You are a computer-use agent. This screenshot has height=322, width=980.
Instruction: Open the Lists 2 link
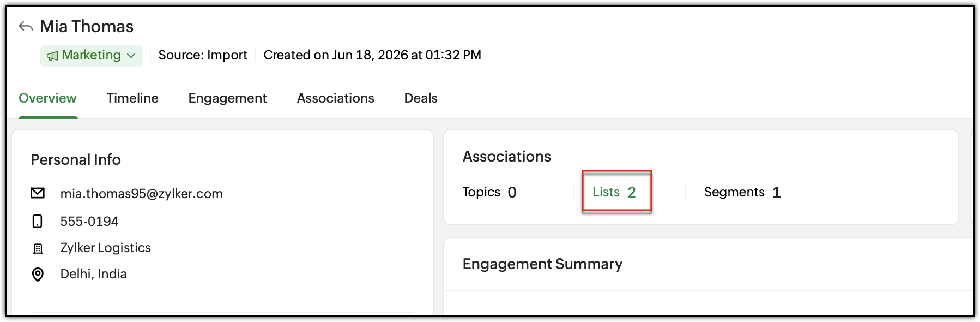point(614,192)
